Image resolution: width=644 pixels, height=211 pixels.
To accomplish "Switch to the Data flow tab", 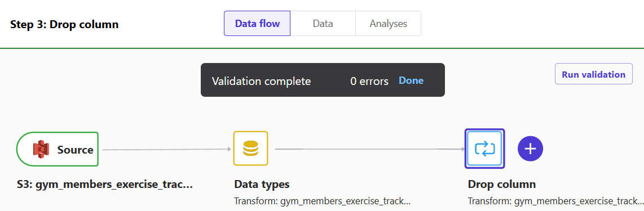I will [x=257, y=24].
